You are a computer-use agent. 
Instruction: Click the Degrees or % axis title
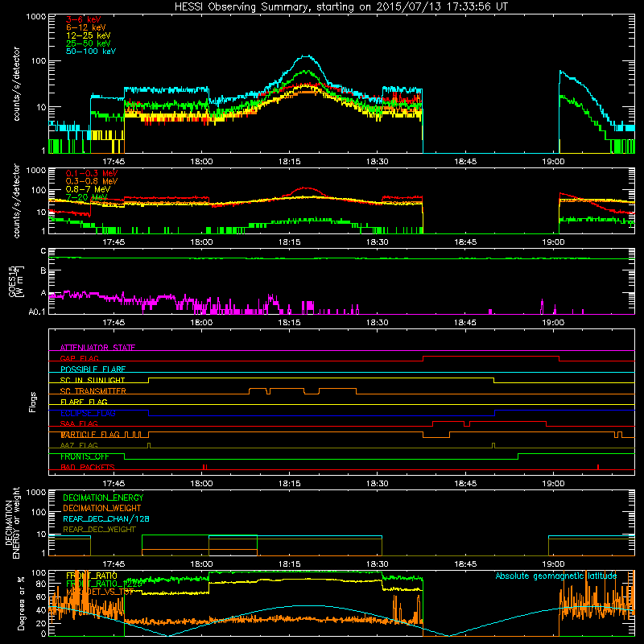point(21,603)
